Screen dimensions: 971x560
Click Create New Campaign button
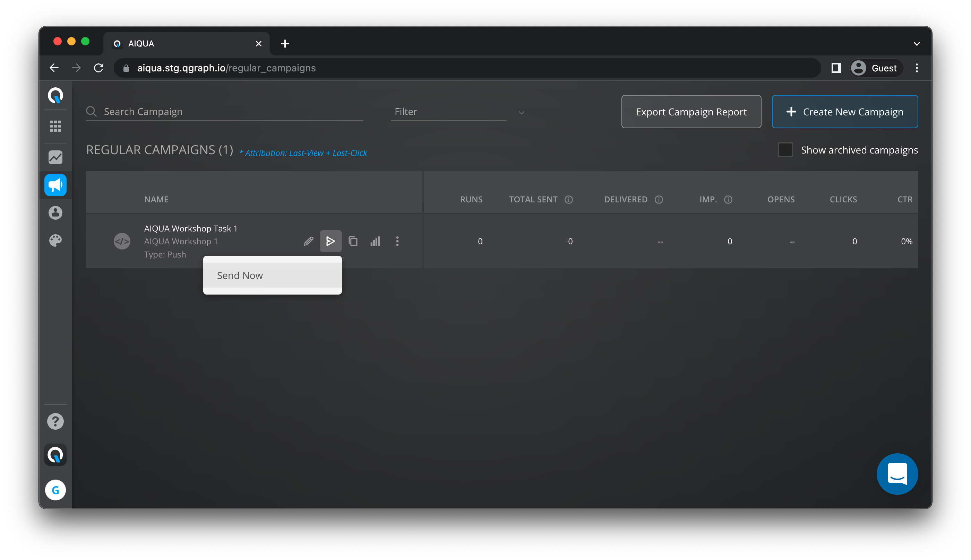(844, 112)
